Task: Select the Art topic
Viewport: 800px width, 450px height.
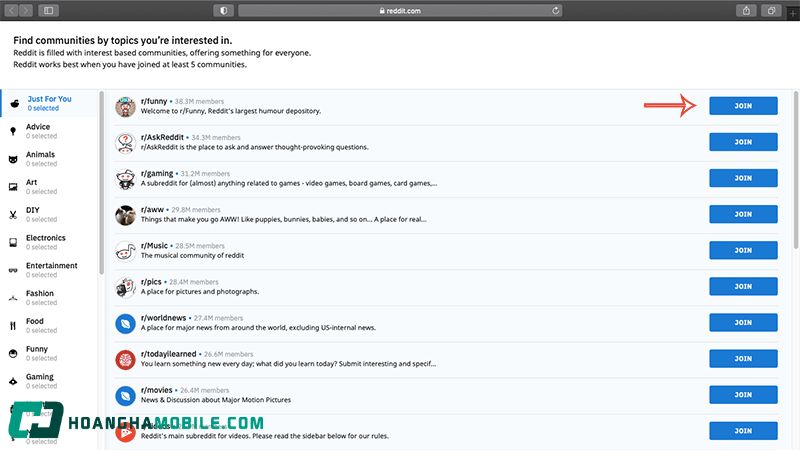Action: tap(49, 187)
